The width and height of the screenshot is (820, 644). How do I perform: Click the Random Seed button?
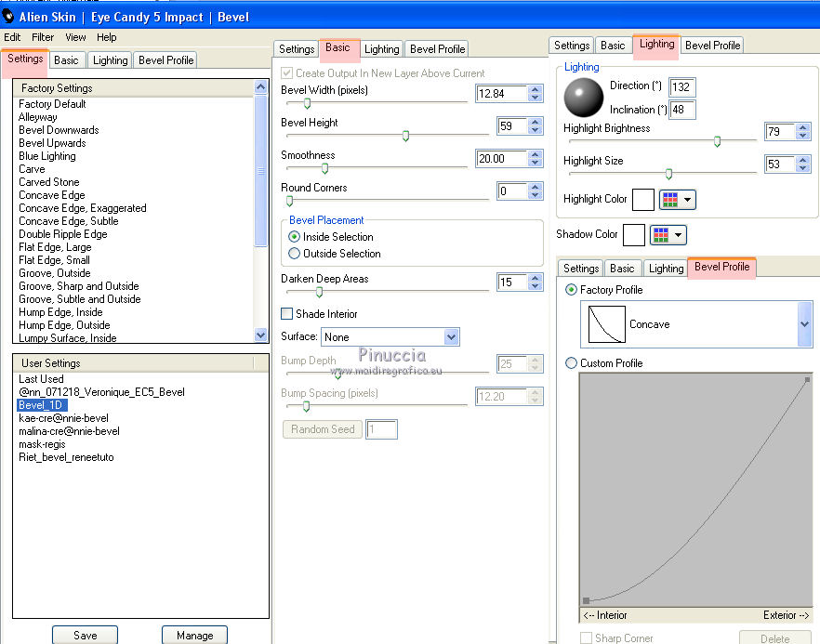pos(323,429)
